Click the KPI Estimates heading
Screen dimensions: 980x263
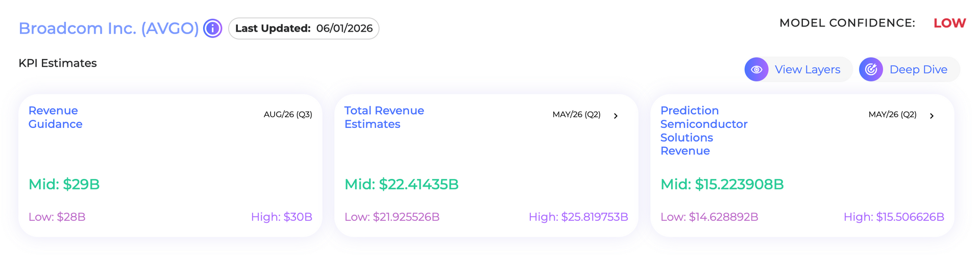click(x=58, y=63)
